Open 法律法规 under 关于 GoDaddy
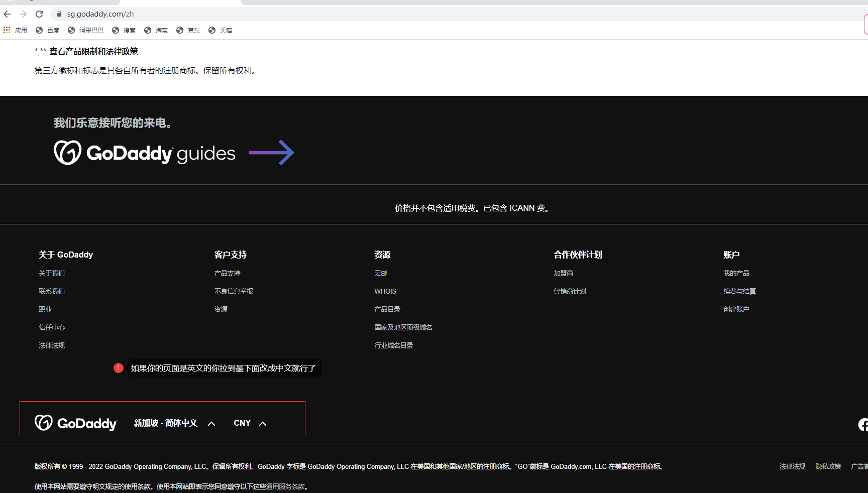 (x=52, y=345)
